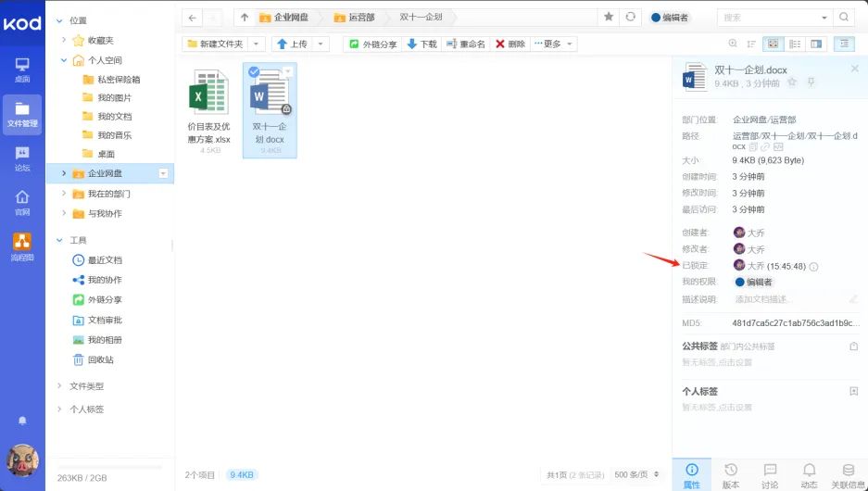Click the kod logo
This screenshot has width=868, height=491.
coord(22,22)
